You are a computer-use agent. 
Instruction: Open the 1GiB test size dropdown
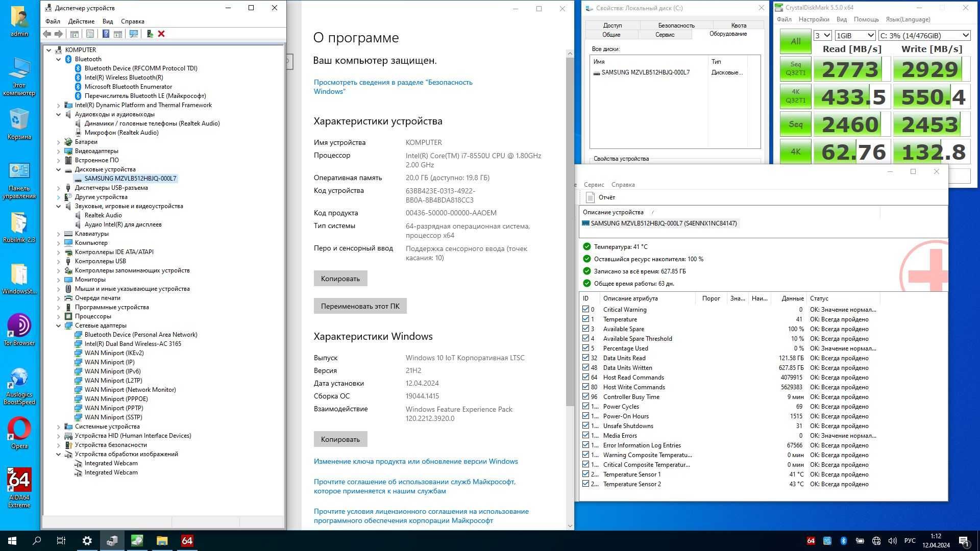pos(855,35)
